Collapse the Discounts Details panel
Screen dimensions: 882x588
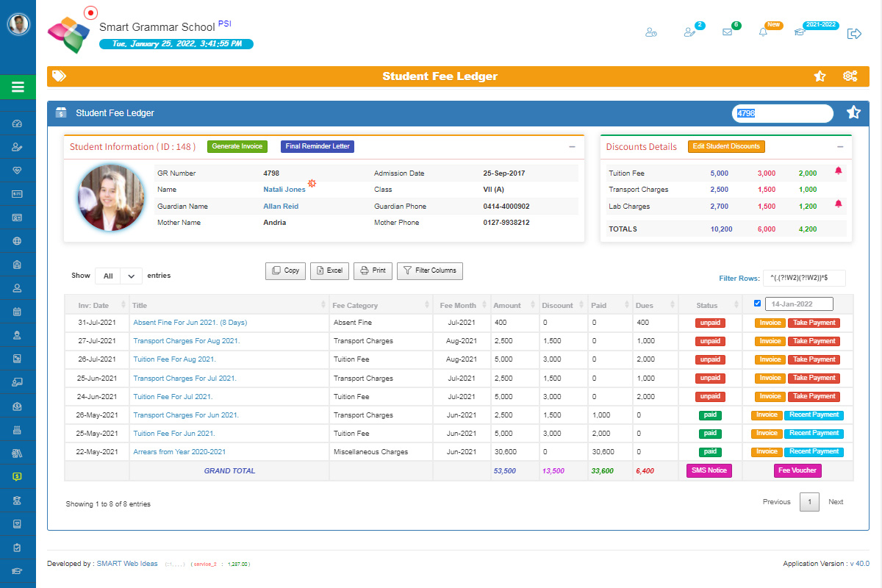point(840,147)
